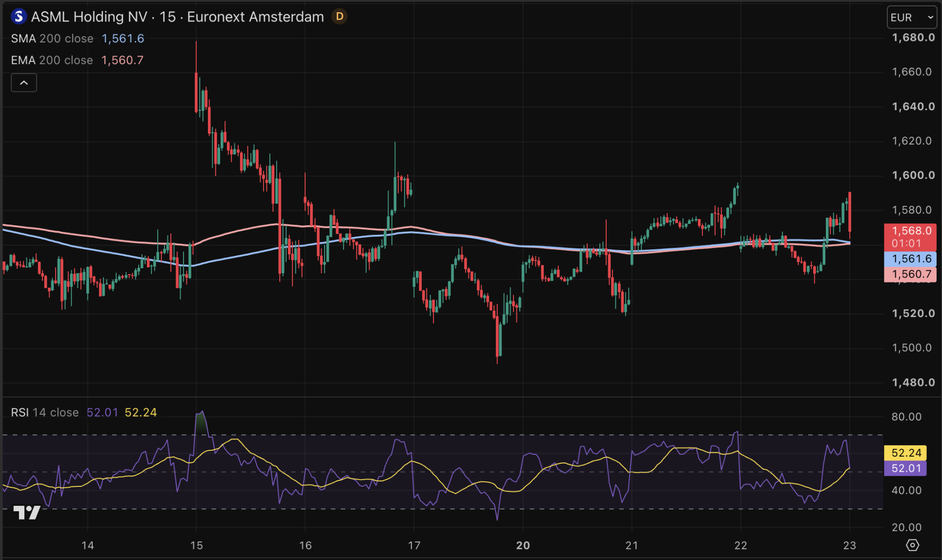Click the ASML Holding NV title
The height and width of the screenshot is (560, 942).
(89, 17)
